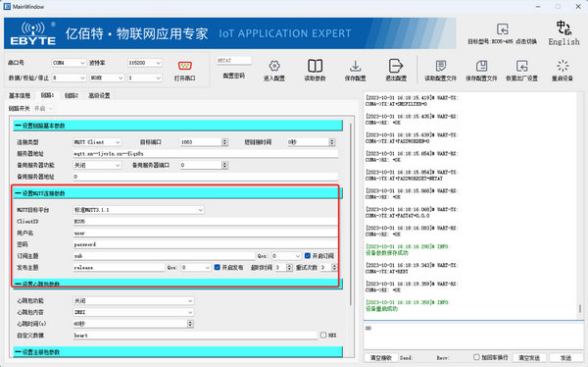Toggle the 加回车换行 checkbox

476,357
